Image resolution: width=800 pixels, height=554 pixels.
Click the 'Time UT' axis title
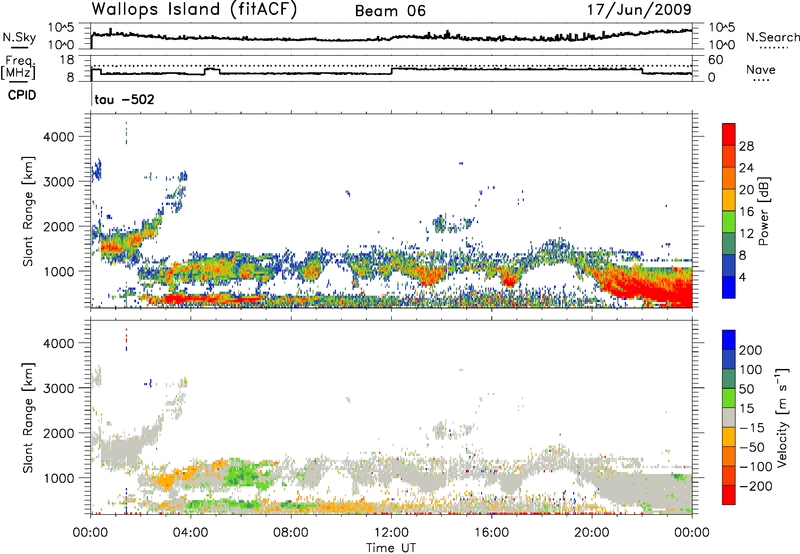(391, 548)
